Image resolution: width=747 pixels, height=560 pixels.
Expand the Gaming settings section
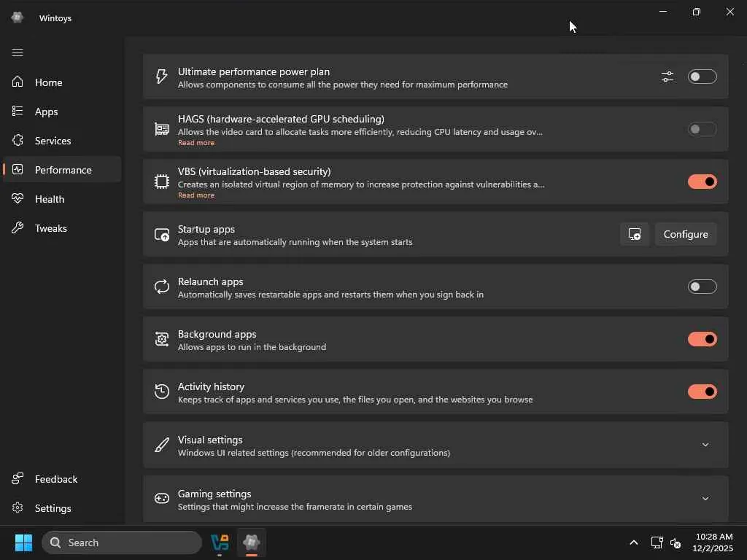(x=705, y=499)
